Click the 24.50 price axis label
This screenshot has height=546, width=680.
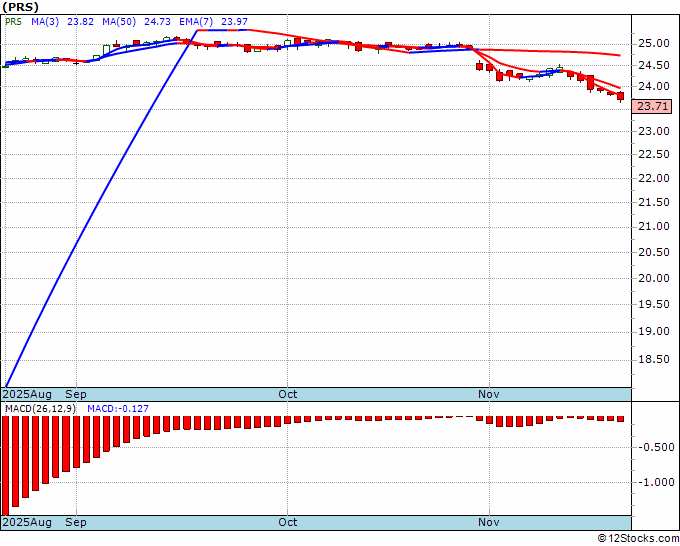(654, 65)
